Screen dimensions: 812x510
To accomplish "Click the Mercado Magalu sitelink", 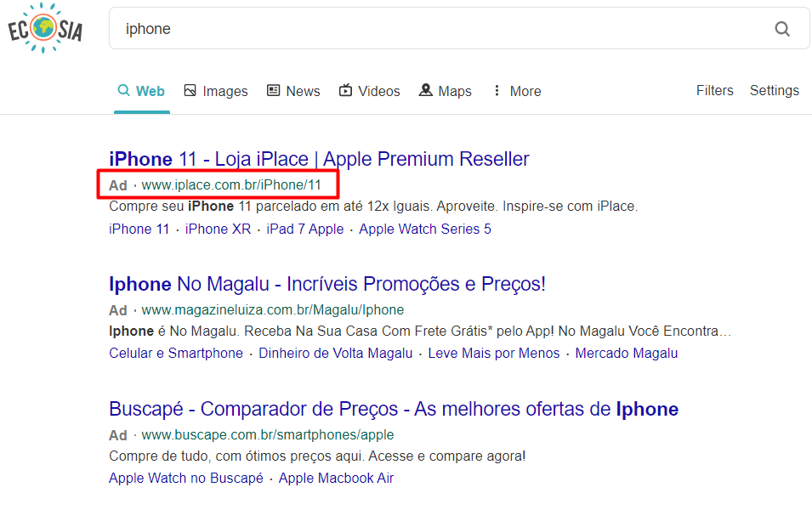I will click(x=626, y=353).
